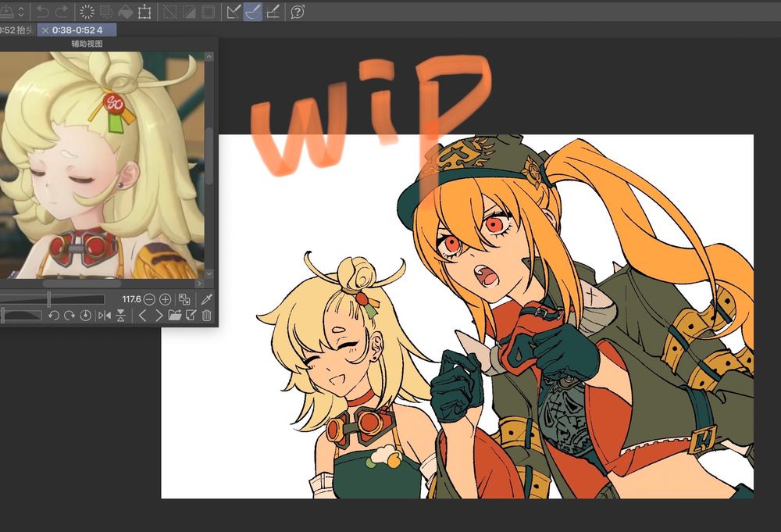Flip sub view image vertically
This screenshot has height=532, width=781.
(120, 316)
